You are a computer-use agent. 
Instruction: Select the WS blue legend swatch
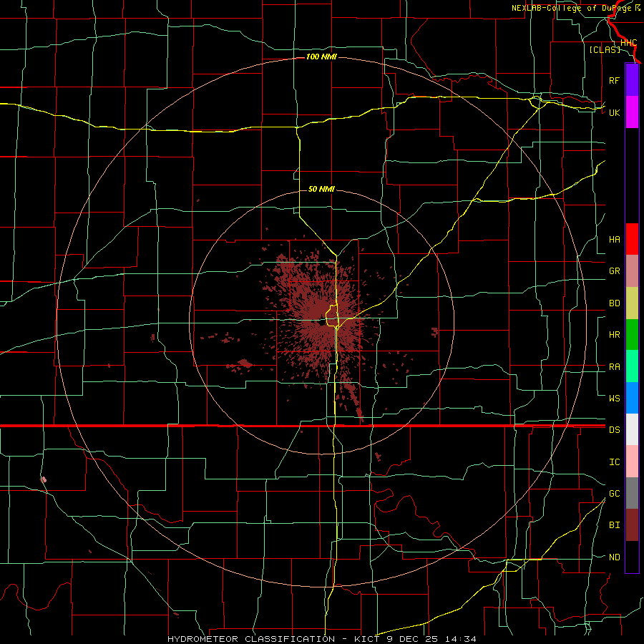632,398
